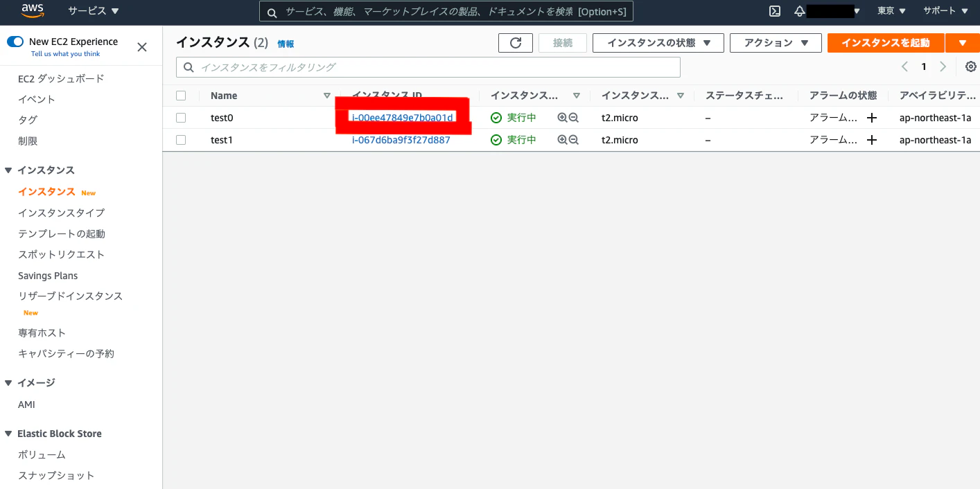Add alarm for test0 instance
Image resolution: width=980 pixels, height=489 pixels.
pyautogui.click(x=872, y=118)
